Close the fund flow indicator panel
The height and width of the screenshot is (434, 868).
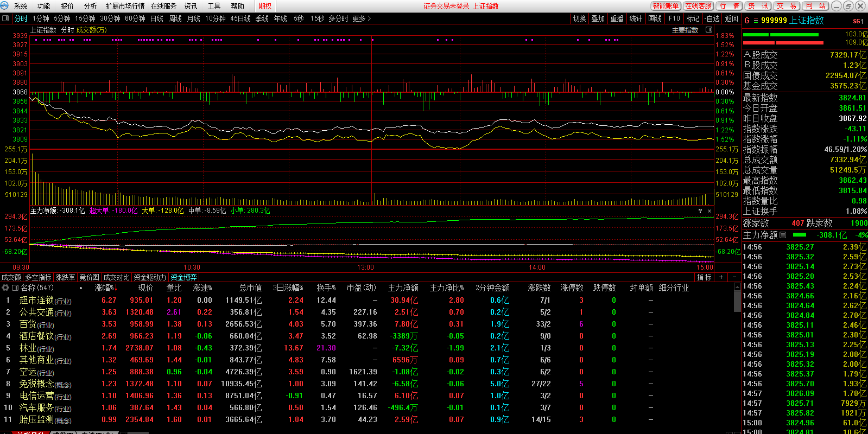(x=709, y=211)
